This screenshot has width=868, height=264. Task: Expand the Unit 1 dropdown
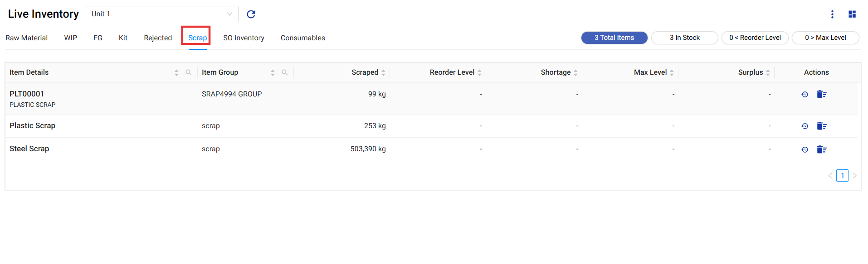coord(162,14)
